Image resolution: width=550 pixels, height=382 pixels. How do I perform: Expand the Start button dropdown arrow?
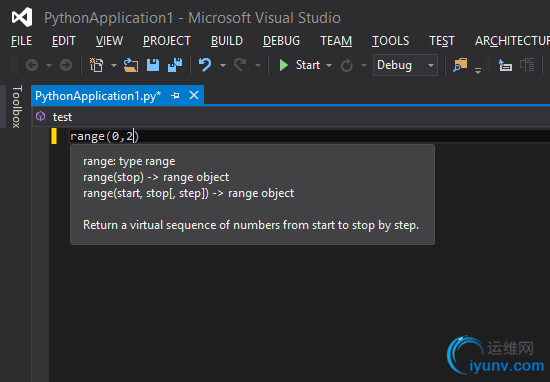tap(329, 66)
